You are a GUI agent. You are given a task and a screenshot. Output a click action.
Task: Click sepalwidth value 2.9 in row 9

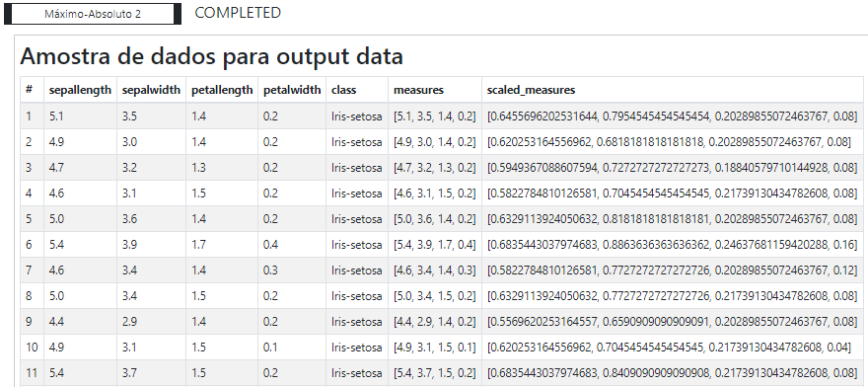click(x=152, y=322)
